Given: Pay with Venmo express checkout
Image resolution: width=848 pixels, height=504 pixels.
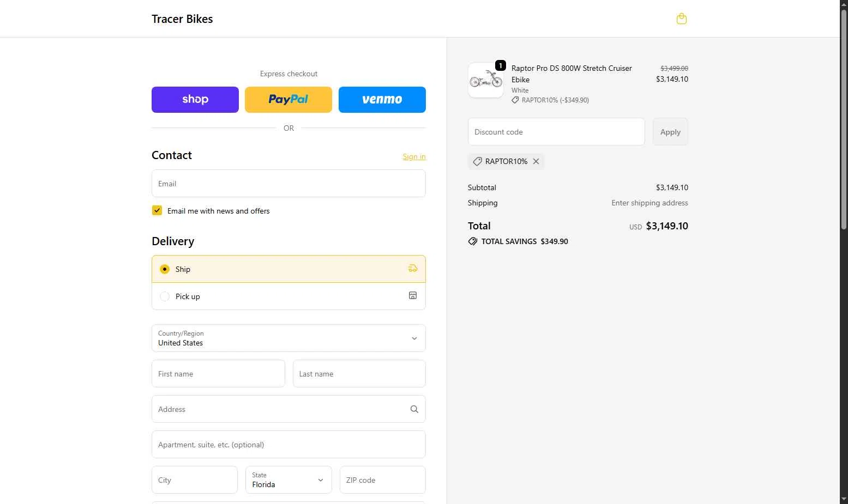Looking at the screenshot, I should tap(382, 100).
